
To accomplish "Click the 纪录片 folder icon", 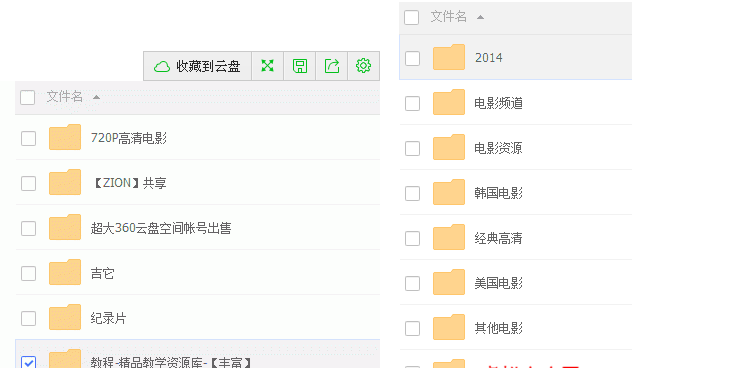I will pos(65,317).
